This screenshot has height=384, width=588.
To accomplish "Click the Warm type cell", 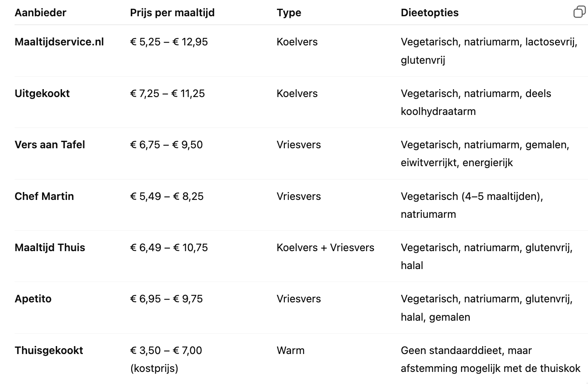I will click(290, 350).
